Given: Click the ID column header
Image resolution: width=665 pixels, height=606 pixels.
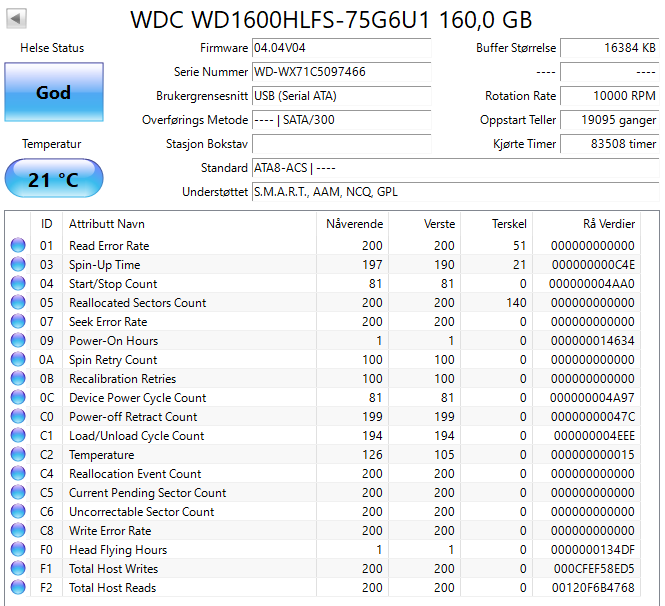Looking at the screenshot, I should pyautogui.click(x=46, y=223).
